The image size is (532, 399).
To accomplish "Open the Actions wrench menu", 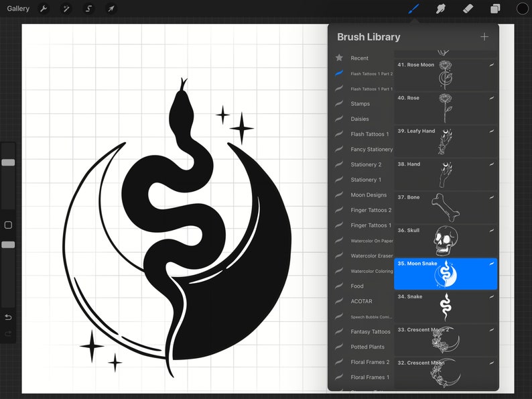I will (x=44, y=9).
